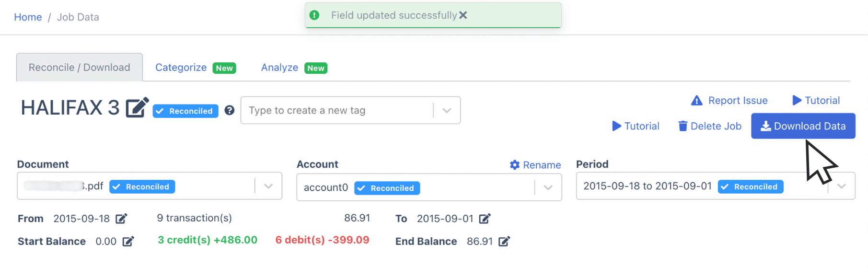Edit the End Balance via the pencil icon
The image size is (868, 278).
click(504, 241)
